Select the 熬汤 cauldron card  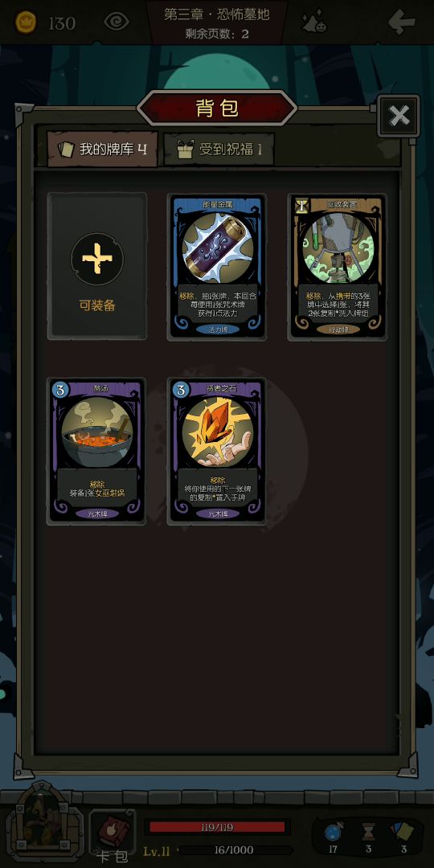97,451
